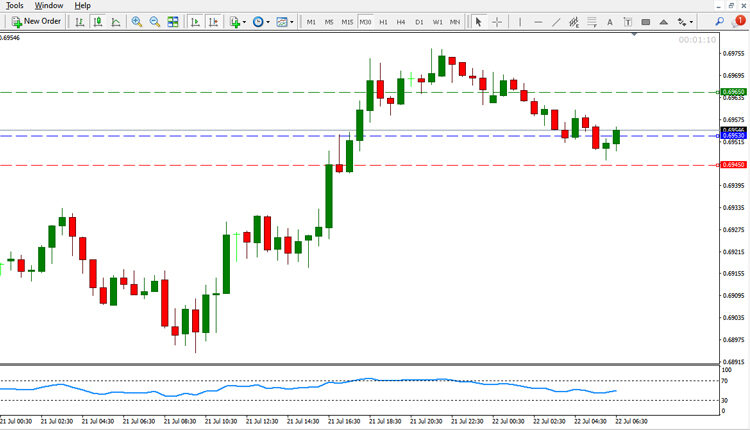Select the text tool marked A
This screenshot has height=430, width=750.
tap(610, 22)
